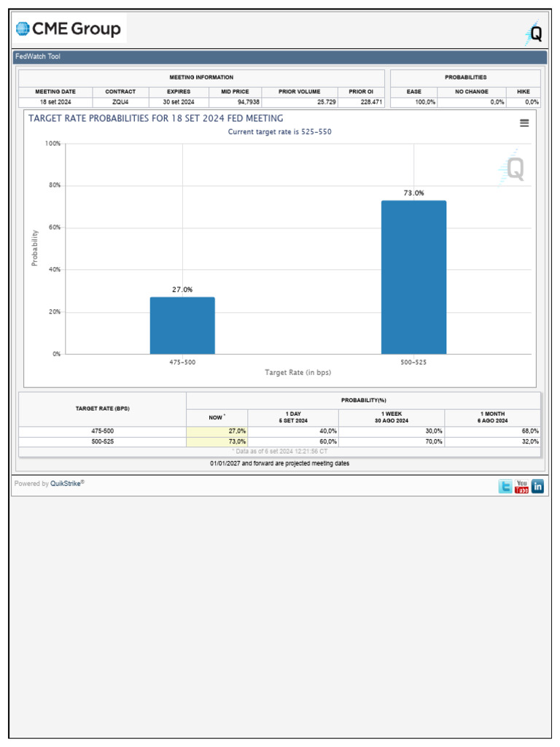This screenshot has width=560, height=747.
Task: Click the FedWatch Tool title bar
Action: [x=280, y=57]
